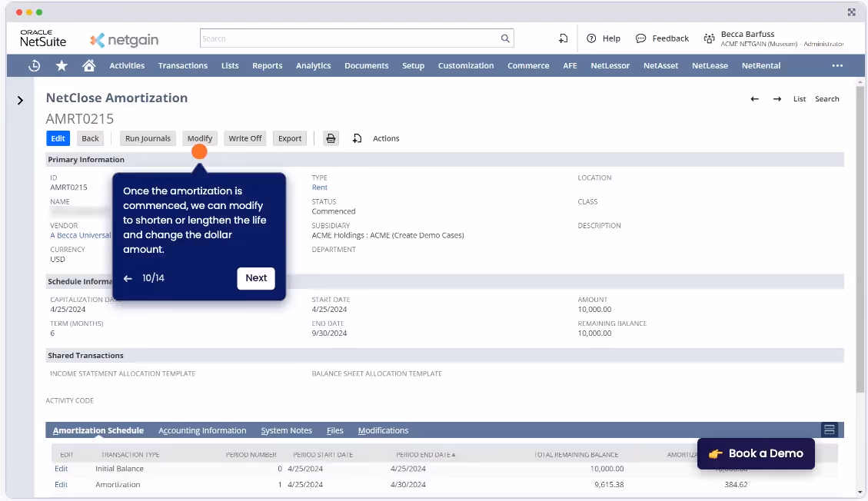
Task: Open the print icon on the record toolbar
Action: (330, 138)
